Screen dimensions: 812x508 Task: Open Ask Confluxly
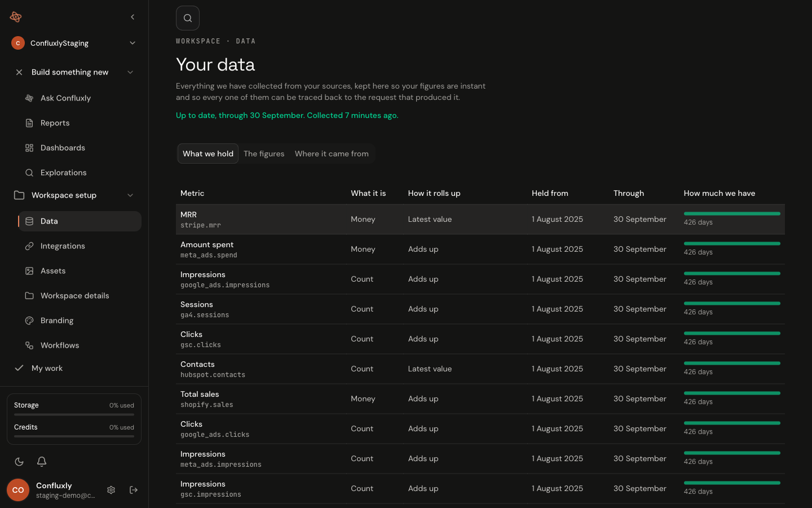[80, 98]
